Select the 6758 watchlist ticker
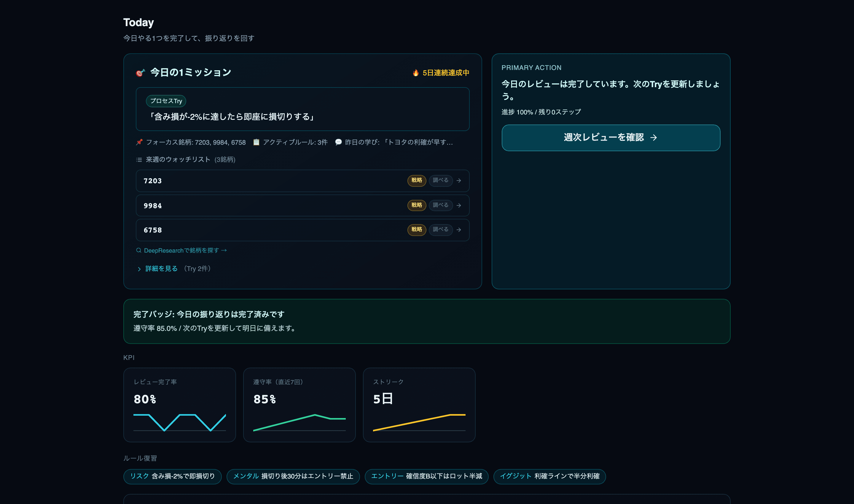Screen dimensions: 854x504 point(152,230)
